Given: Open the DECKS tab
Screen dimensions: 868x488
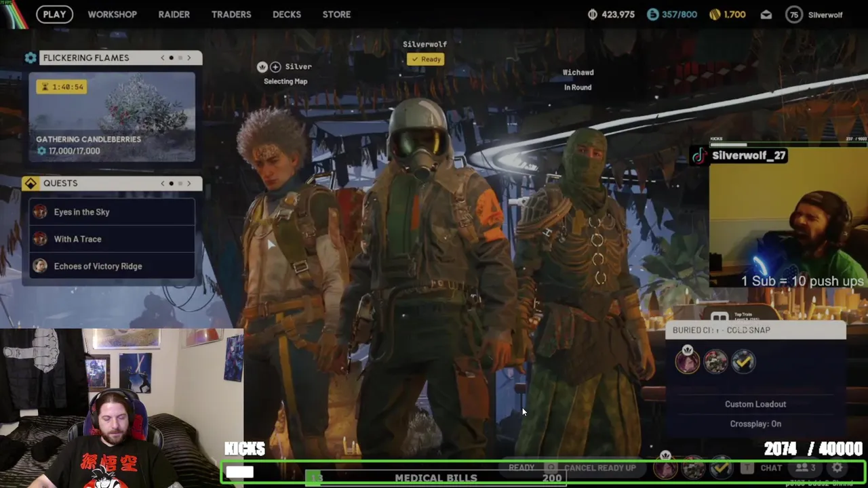Looking at the screenshot, I should [x=287, y=14].
